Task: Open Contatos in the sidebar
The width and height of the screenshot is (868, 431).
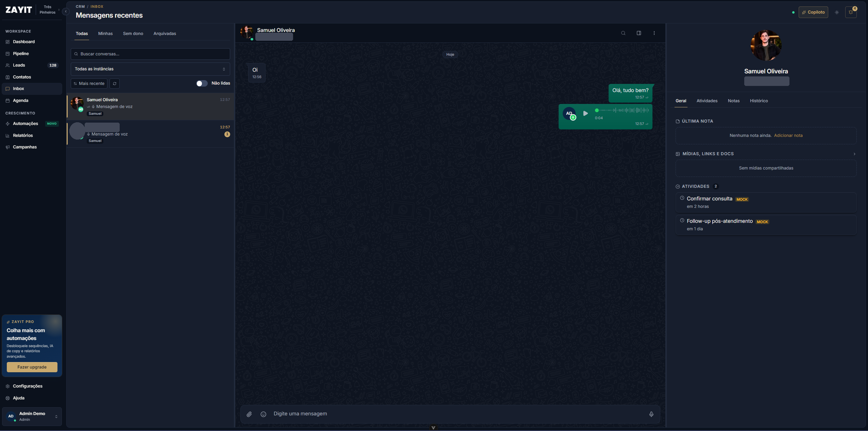Action: pyautogui.click(x=32, y=77)
